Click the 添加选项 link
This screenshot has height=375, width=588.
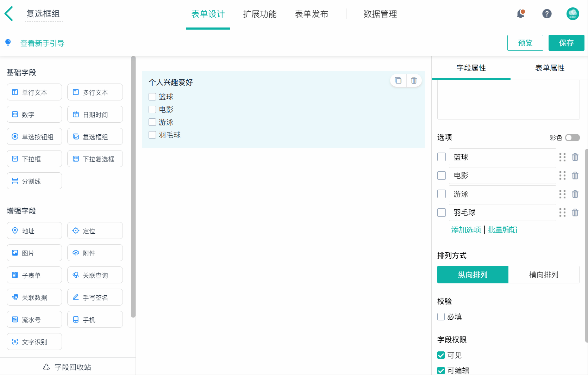point(466,230)
